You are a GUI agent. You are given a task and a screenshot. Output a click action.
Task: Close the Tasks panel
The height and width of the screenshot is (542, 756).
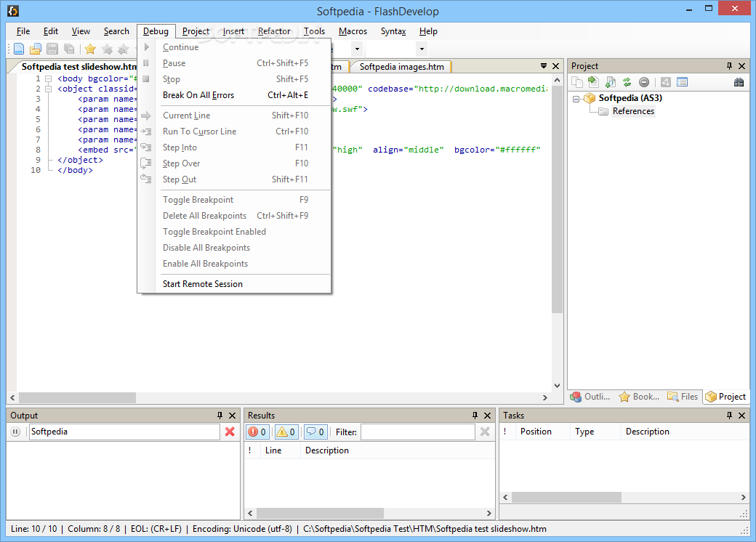[741, 416]
